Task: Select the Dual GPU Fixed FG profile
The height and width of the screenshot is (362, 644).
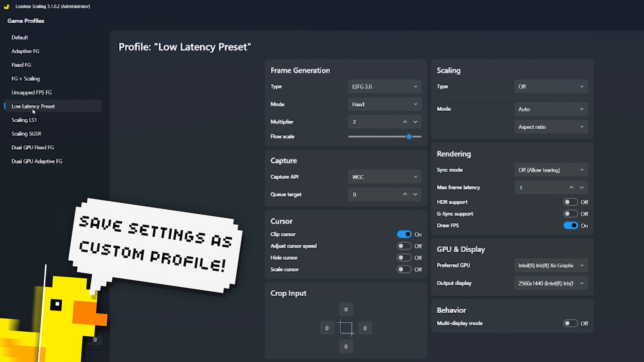Action: click(x=33, y=147)
